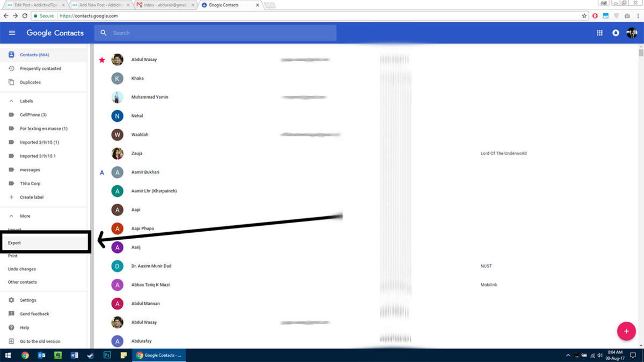Collapse the More section
This screenshot has height=362, width=644.
(x=11, y=216)
